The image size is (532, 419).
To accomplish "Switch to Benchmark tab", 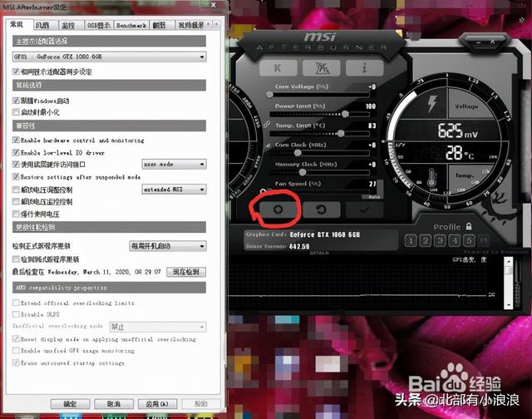I will (x=131, y=25).
